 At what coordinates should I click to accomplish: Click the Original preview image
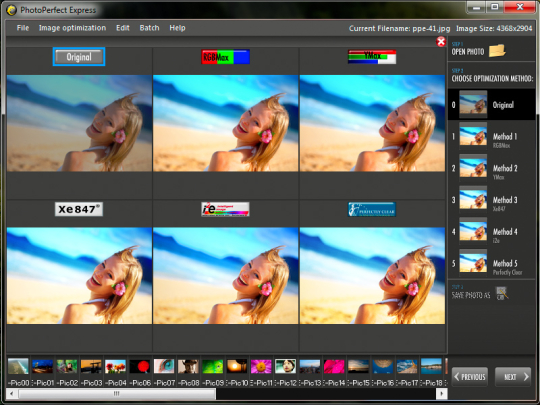pos(79,123)
